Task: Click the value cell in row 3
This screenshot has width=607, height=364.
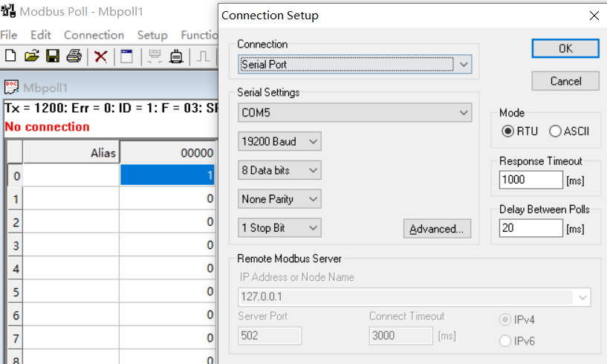Action: 168,244
